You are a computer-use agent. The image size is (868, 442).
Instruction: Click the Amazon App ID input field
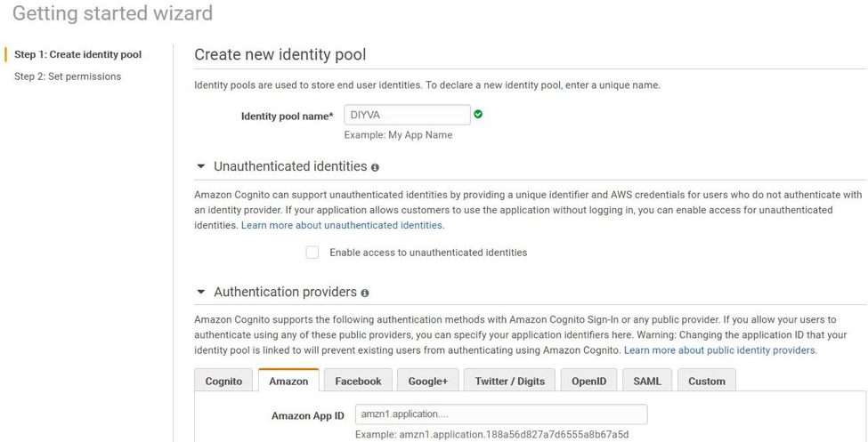tap(500, 414)
